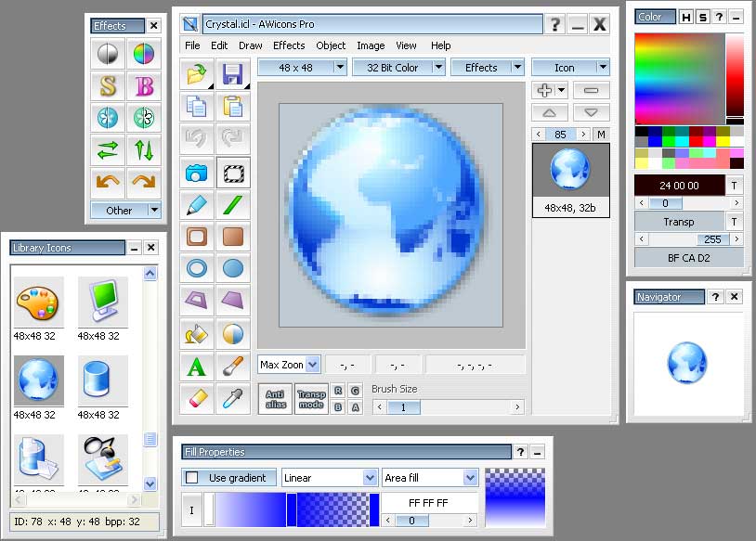Viewport: 756px width, 541px height.
Task: Open the Image menu
Action: click(371, 45)
